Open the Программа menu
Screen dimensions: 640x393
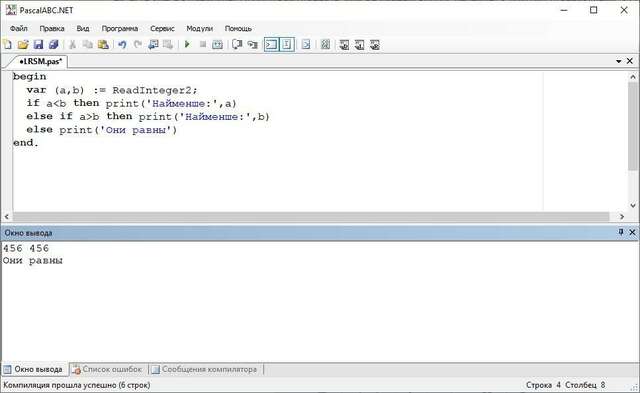click(x=120, y=29)
